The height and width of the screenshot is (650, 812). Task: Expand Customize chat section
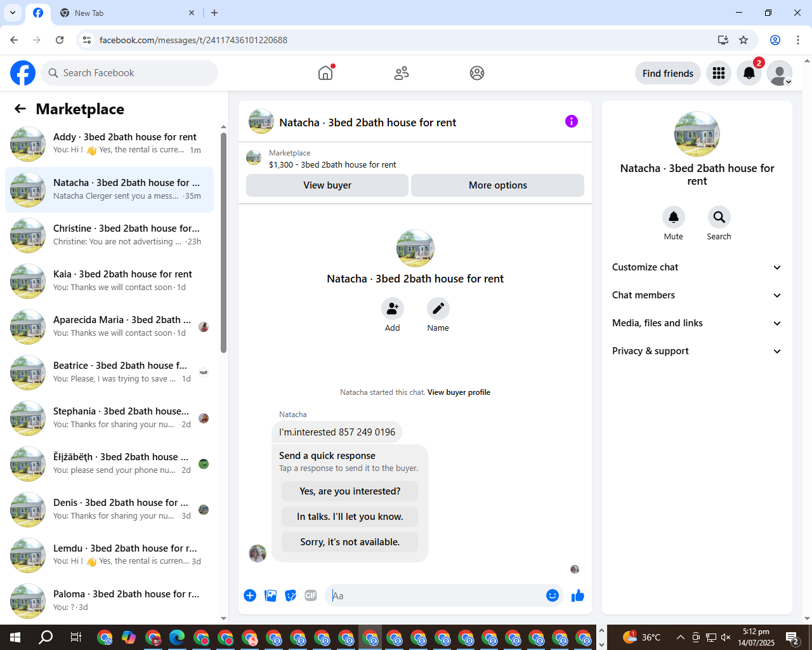point(697,267)
